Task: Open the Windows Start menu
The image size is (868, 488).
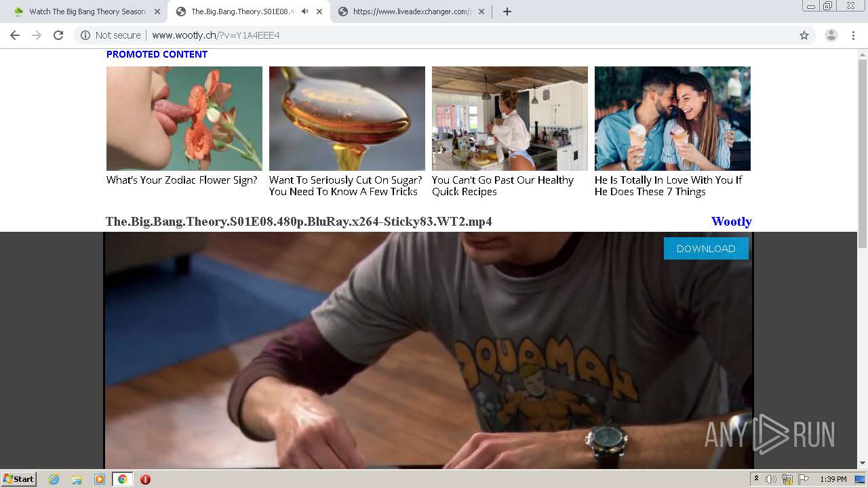Action: click(x=19, y=479)
